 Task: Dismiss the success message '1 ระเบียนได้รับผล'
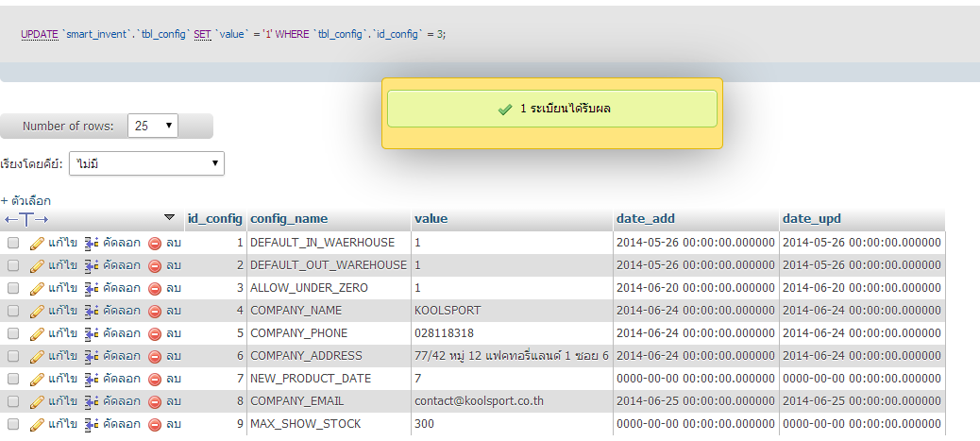click(x=552, y=109)
